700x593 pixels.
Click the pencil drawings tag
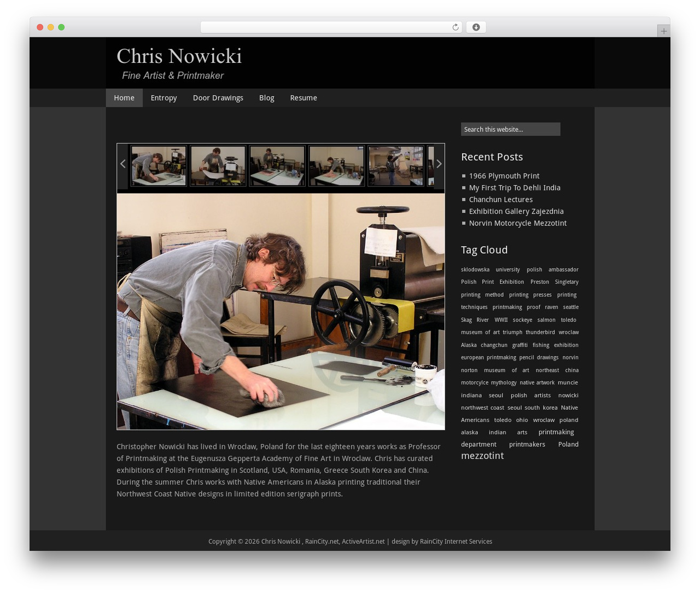[539, 358]
